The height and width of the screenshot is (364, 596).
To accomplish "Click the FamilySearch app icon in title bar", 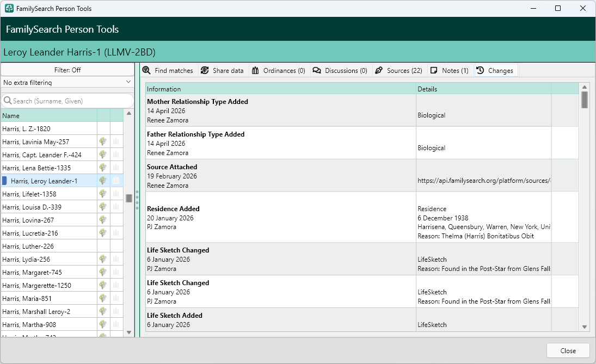I will [x=9, y=8].
